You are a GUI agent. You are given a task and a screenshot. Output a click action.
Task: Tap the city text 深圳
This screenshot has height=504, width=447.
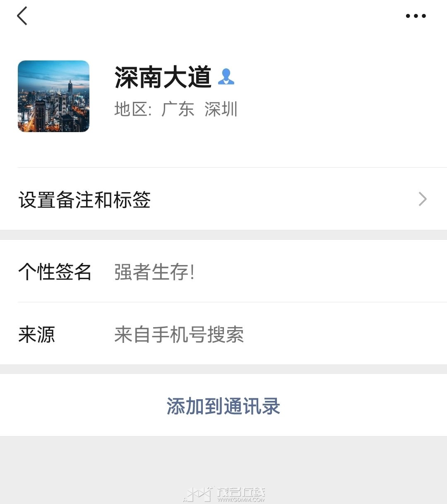[221, 109]
